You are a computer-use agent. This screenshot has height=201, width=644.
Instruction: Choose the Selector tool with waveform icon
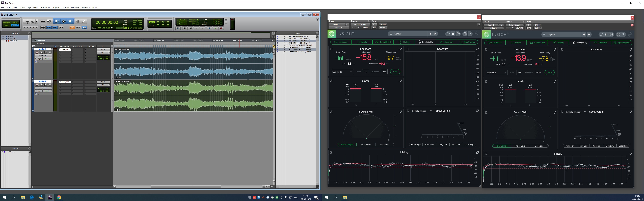point(64,22)
